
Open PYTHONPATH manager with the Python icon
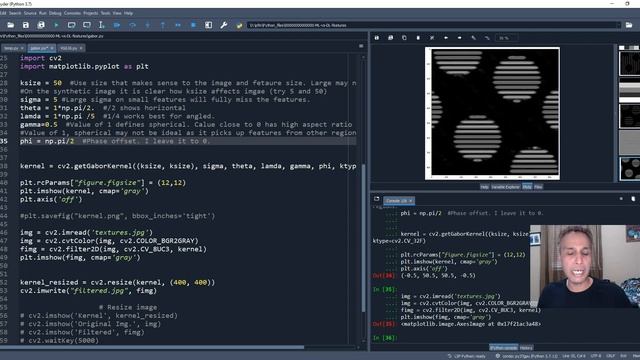pos(239,25)
